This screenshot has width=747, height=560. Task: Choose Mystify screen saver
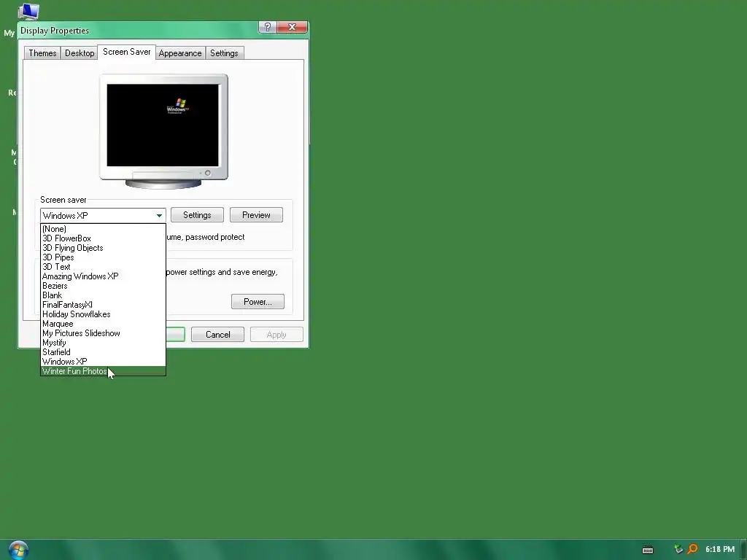[x=103, y=343]
